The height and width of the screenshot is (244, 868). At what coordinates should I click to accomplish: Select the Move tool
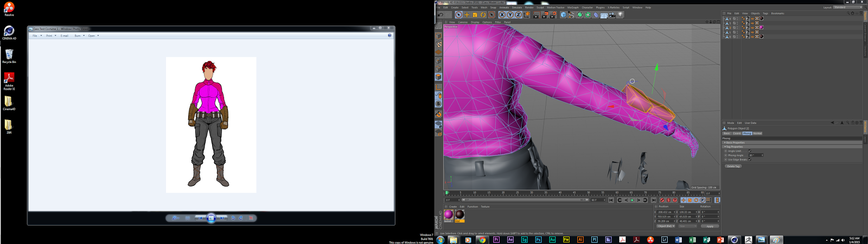click(467, 15)
